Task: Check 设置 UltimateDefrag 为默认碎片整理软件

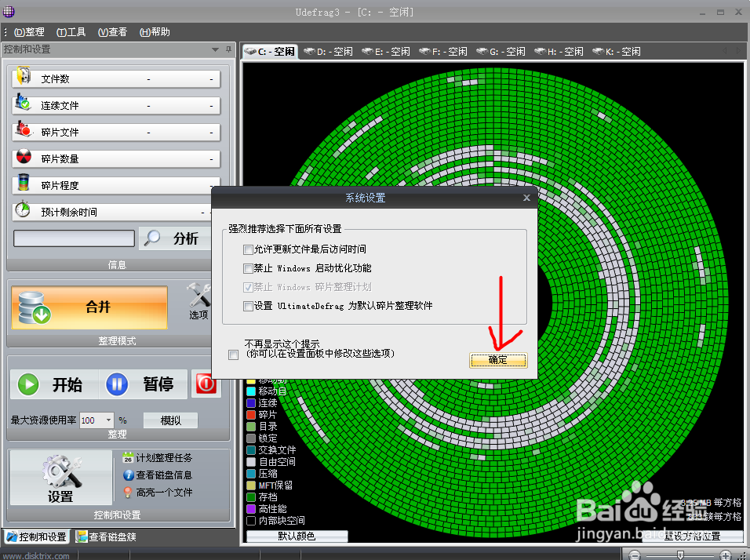Action: [248, 306]
